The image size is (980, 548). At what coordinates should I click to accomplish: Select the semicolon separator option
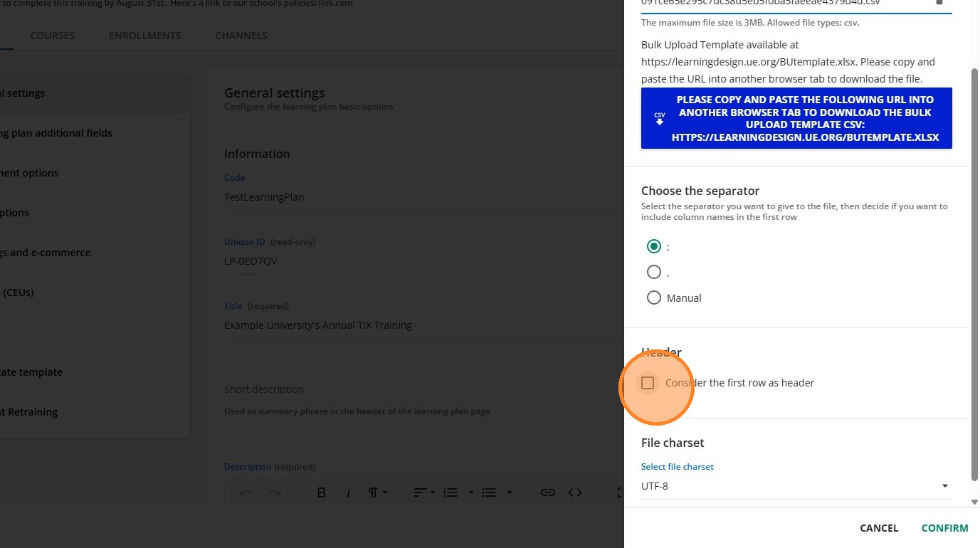coord(654,246)
